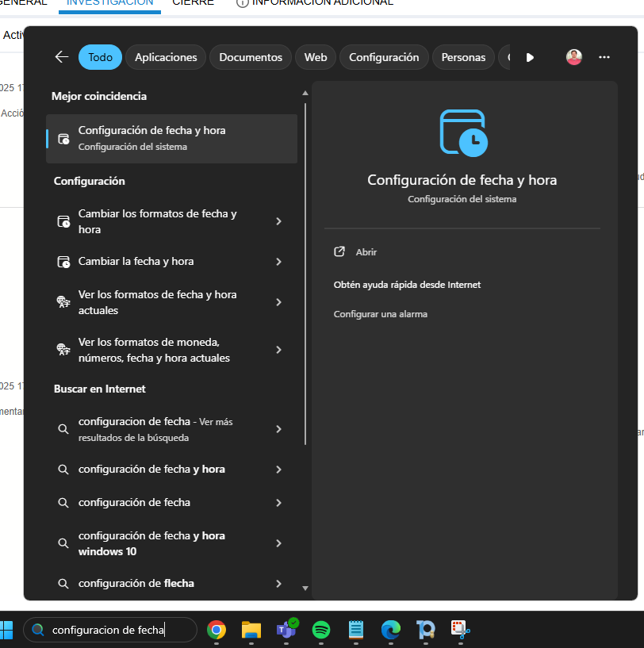Open the Snipping Tool taskbar icon
644x648 pixels.
click(x=461, y=630)
